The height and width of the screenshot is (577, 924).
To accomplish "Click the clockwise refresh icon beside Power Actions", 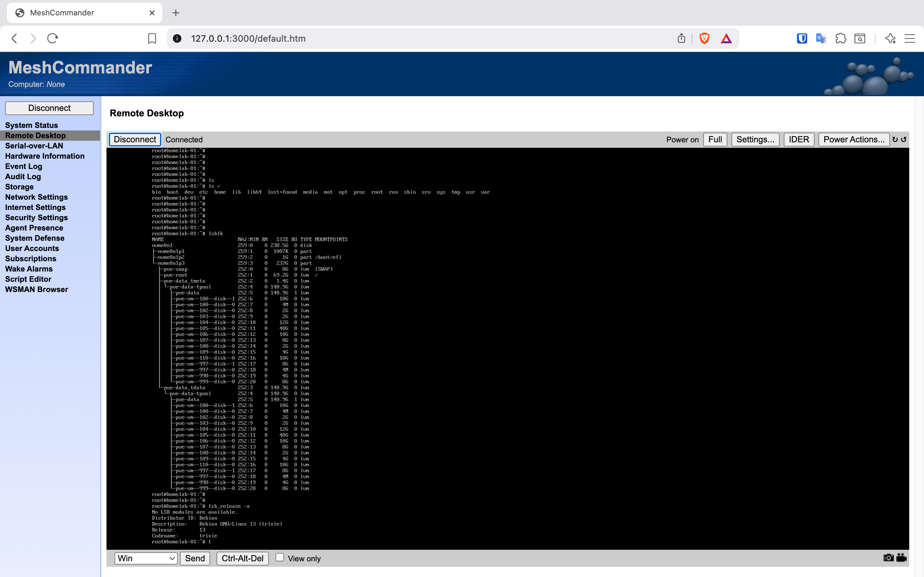I will (x=895, y=139).
